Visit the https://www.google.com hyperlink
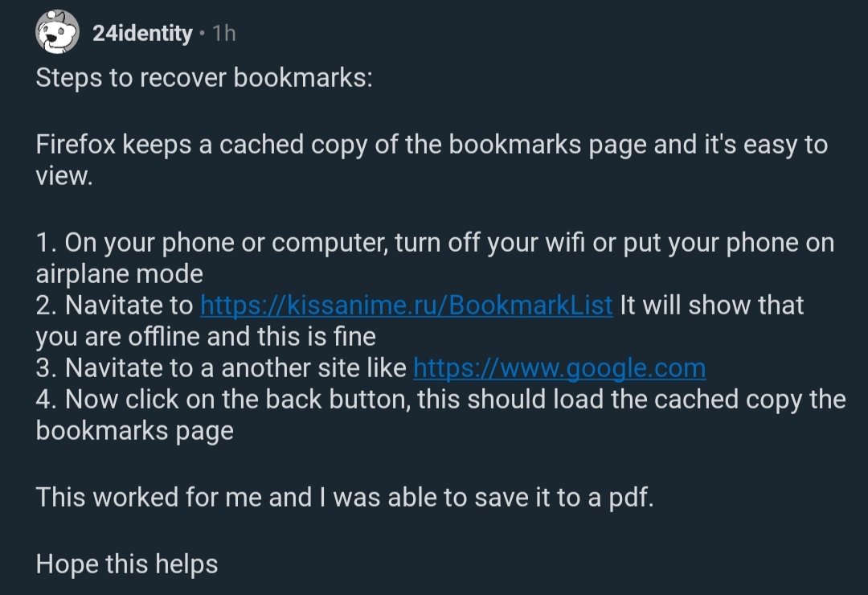Image resolution: width=868 pixels, height=595 pixels. click(559, 367)
